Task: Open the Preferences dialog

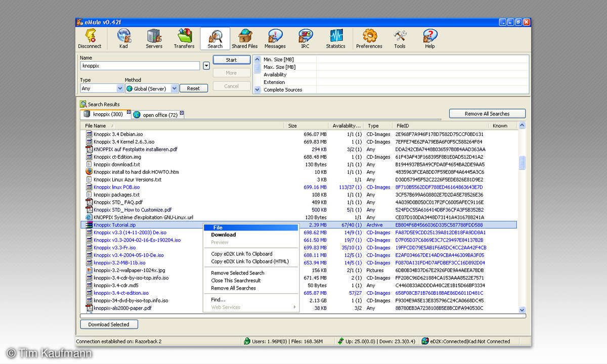Action: pyautogui.click(x=369, y=39)
